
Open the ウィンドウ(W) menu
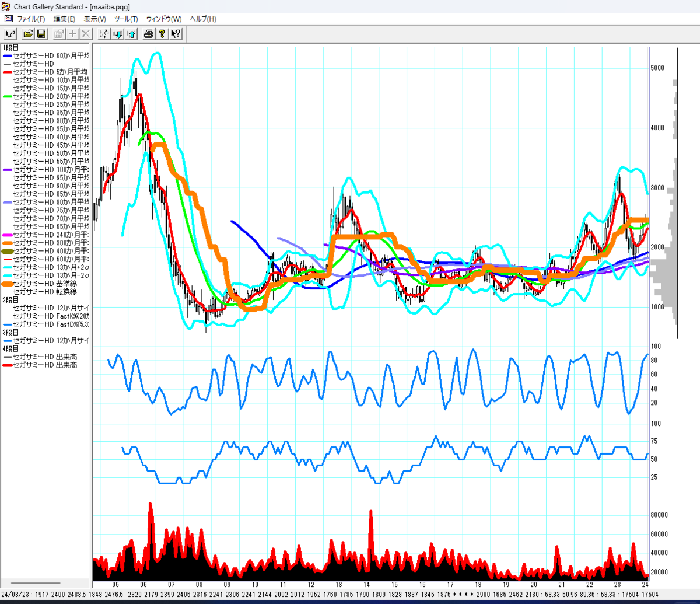164,19
